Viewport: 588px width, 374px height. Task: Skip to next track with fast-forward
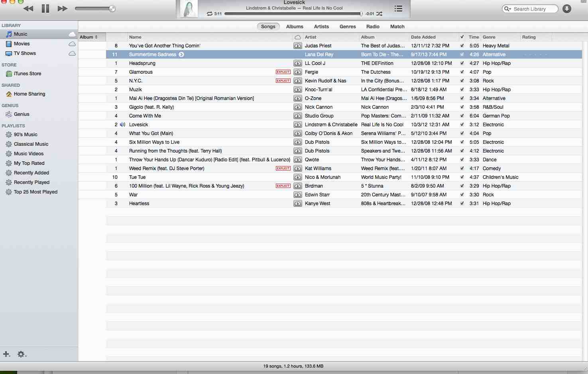pyautogui.click(x=63, y=8)
